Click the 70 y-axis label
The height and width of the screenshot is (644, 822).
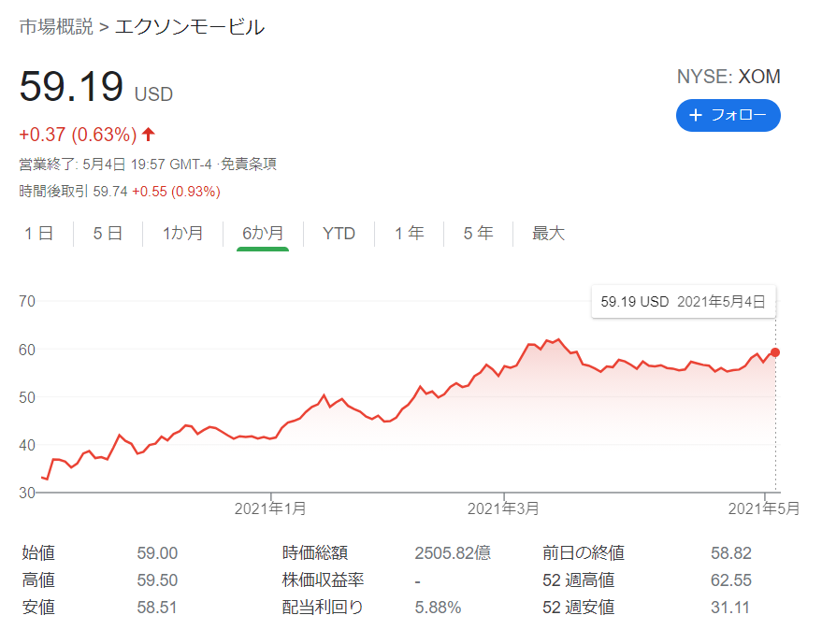click(x=27, y=301)
